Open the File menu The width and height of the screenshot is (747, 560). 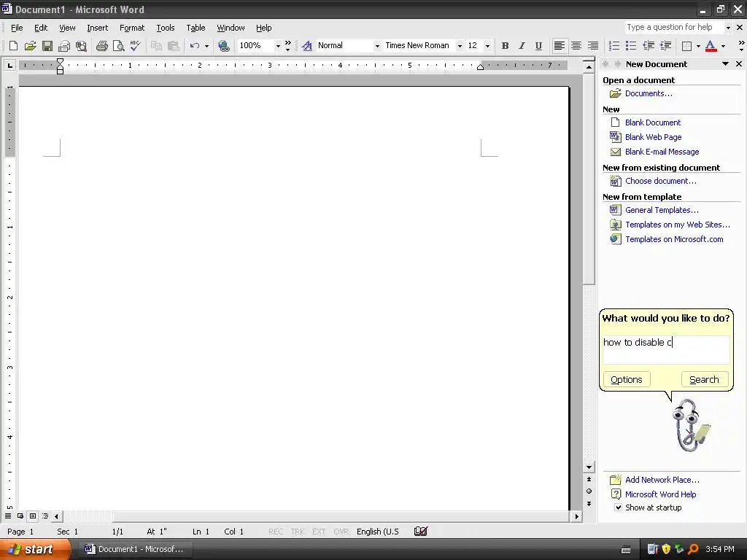(17, 28)
